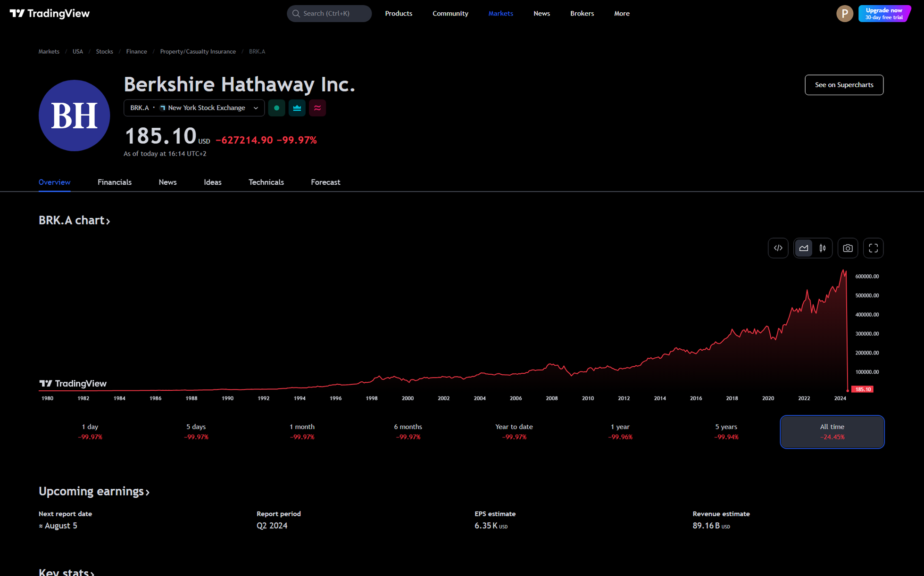This screenshot has height=576, width=924.
Task: Switch to the Forecast tab
Action: (x=325, y=182)
